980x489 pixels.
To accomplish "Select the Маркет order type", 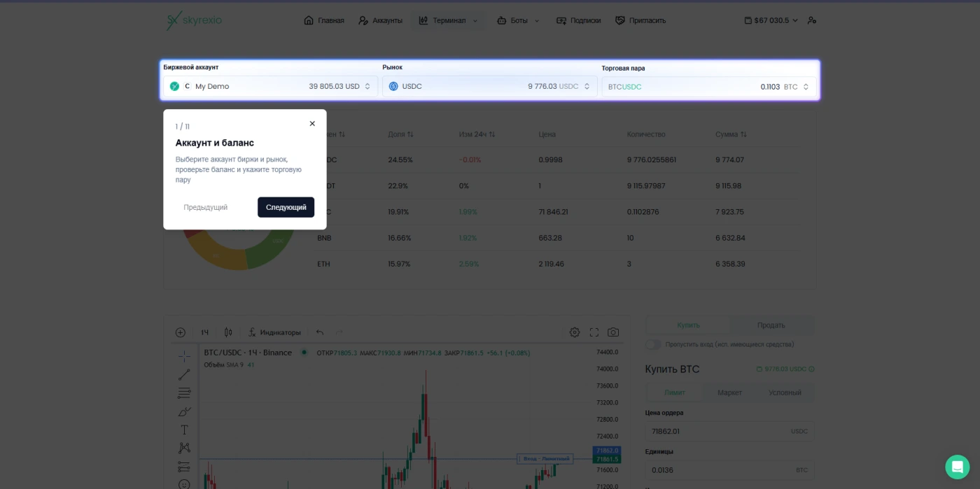I will click(729, 392).
